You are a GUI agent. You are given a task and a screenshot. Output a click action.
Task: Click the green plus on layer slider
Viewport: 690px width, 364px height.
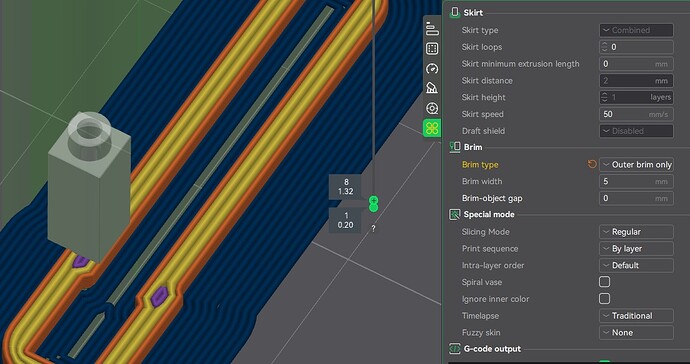coord(373,201)
